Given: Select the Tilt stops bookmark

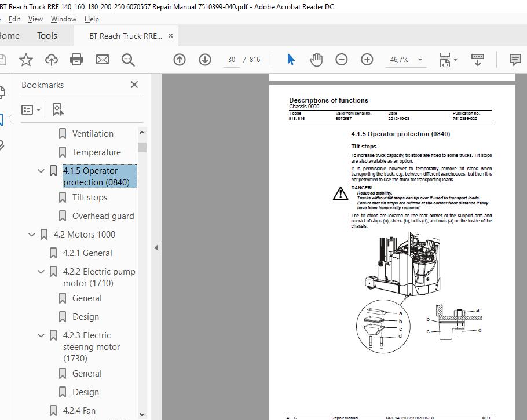Looking at the screenshot, I should pos(90,198).
